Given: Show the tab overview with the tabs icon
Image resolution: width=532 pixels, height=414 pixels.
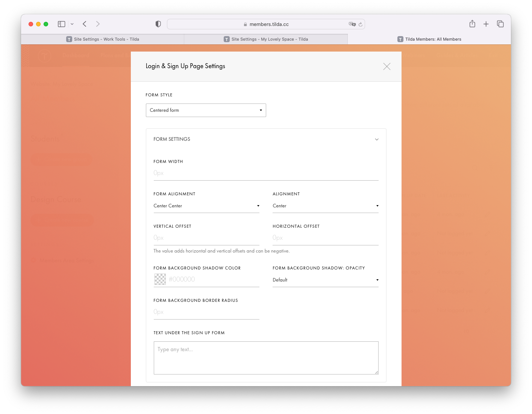Looking at the screenshot, I should pyautogui.click(x=500, y=24).
